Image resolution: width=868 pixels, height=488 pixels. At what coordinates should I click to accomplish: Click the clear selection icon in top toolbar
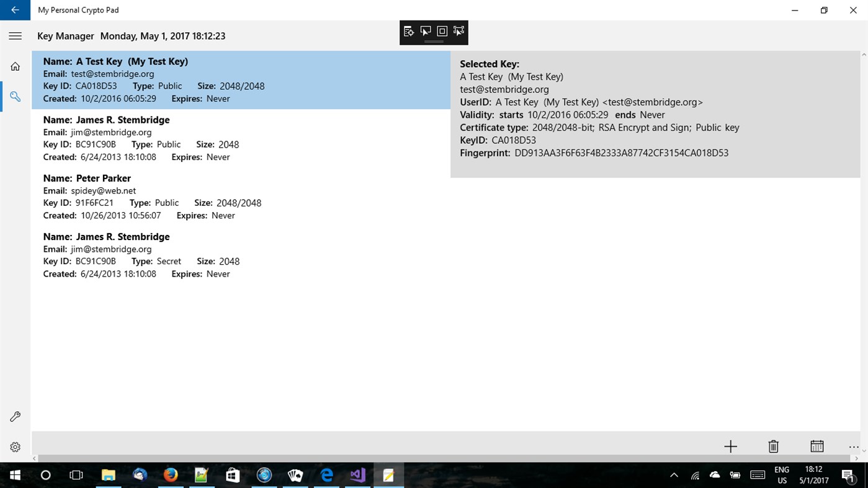coord(459,30)
